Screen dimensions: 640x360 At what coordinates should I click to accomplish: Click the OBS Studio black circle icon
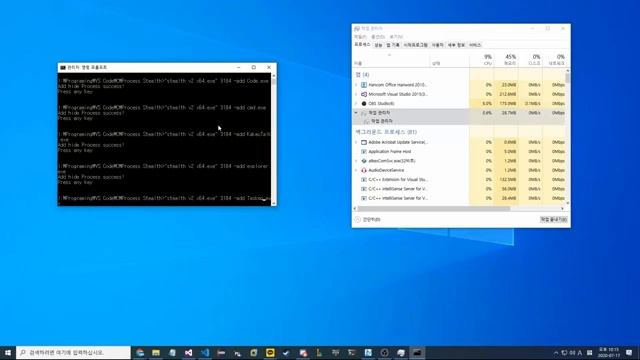click(364, 104)
